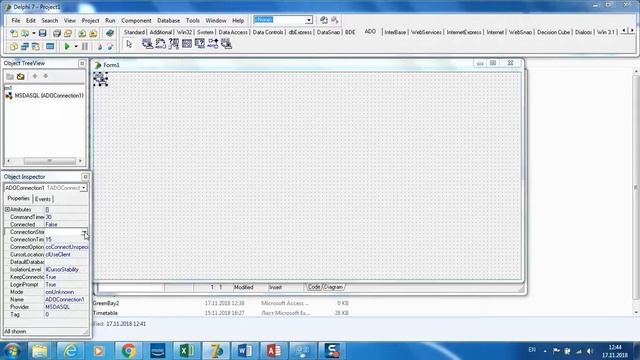Click ConnectionString ellipsis button

point(84,232)
